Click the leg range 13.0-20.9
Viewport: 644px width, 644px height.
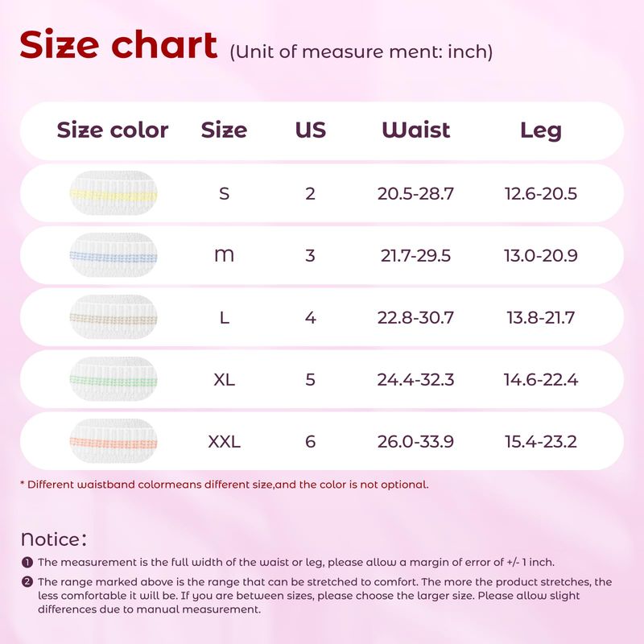coord(540,255)
